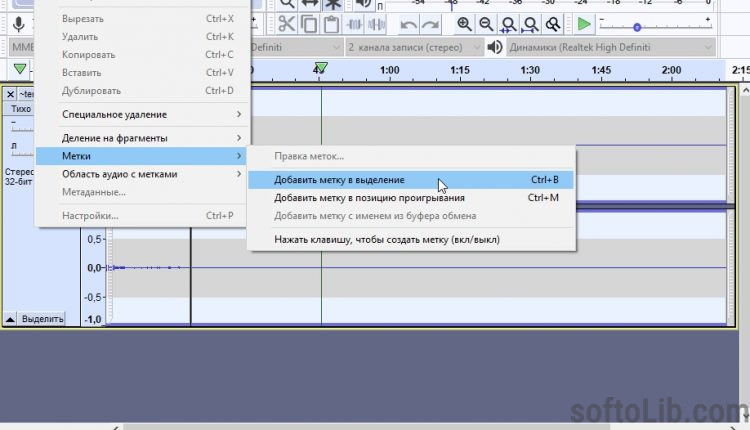This screenshot has width=750, height=430.
Task: Click the horizontal scrollbar at bottom
Action: pos(366,427)
